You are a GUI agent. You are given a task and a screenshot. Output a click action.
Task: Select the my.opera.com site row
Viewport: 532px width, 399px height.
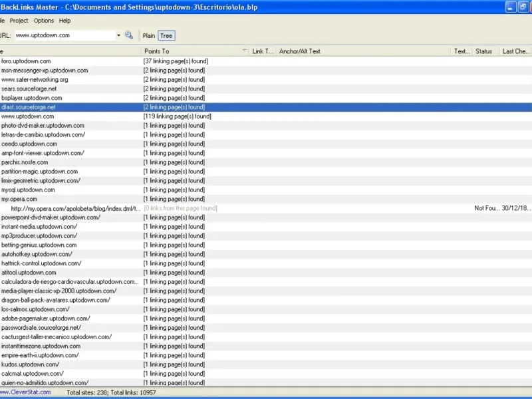(266, 199)
